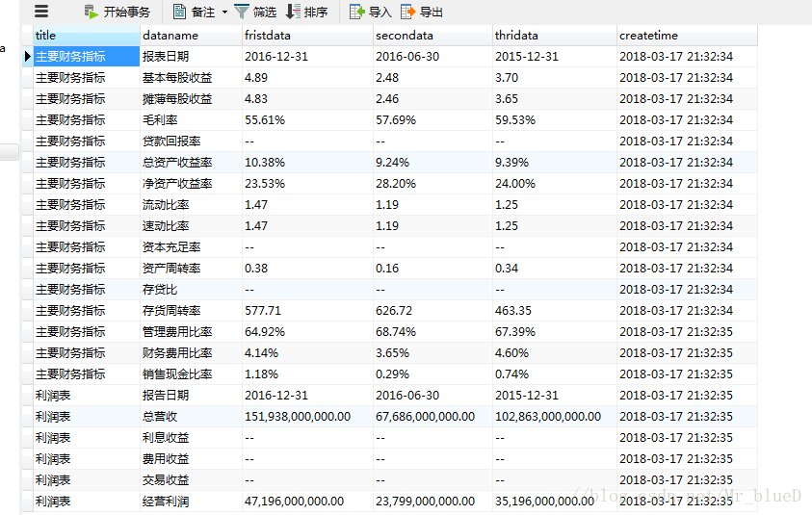
Task: Select the 净资产收益率 cell
Action: (191, 184)
